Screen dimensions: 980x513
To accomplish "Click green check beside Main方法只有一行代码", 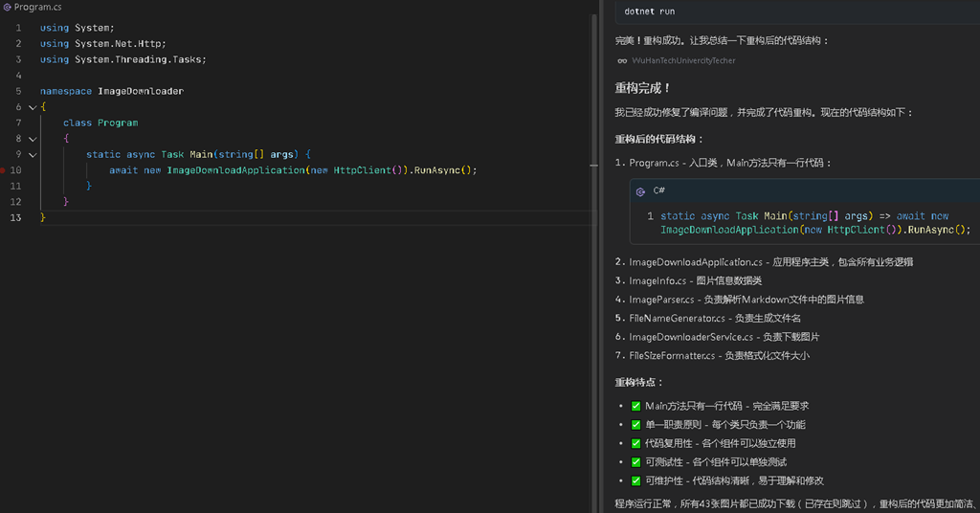I will [x=635, y=406].
